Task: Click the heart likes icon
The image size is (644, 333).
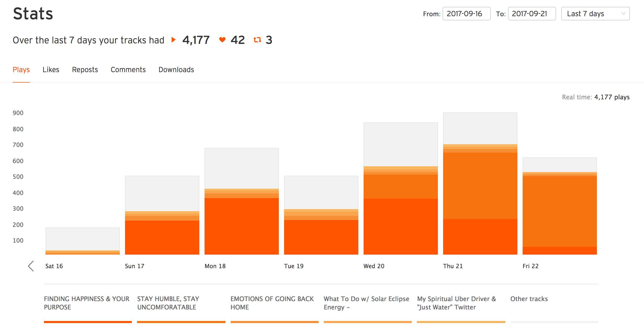Action: pyautogui.click(x=222, y=40)
